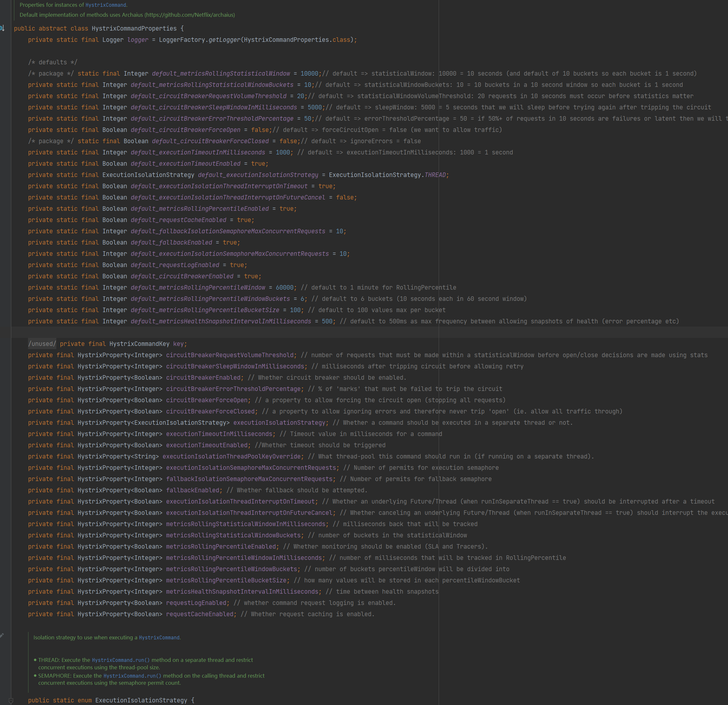The image size is (728, 705).
Task: Select the ExecutionIsolationStrategy.THREAD constant value
Action: click(x=436, y=175)
